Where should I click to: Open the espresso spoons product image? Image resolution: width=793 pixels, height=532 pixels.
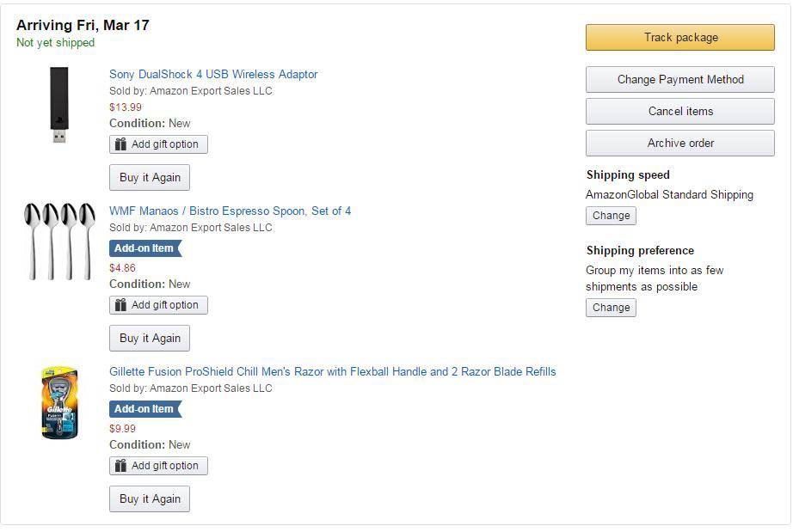[x=59, y=242]
